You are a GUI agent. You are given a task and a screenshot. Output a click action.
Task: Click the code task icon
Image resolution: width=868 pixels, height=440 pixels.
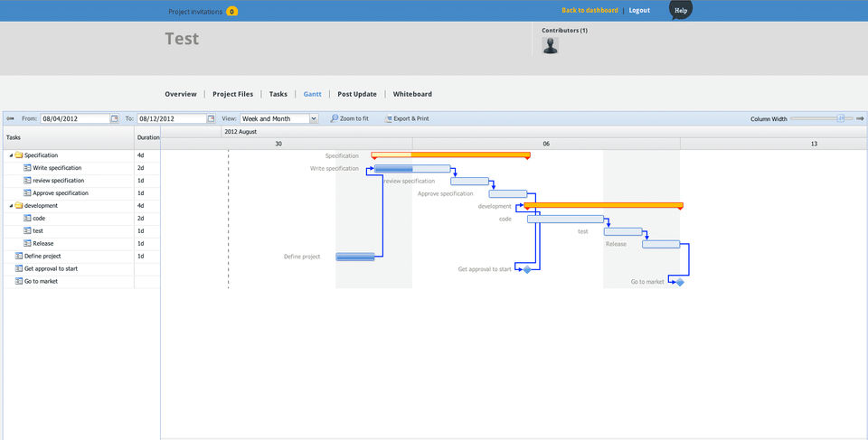27,218
